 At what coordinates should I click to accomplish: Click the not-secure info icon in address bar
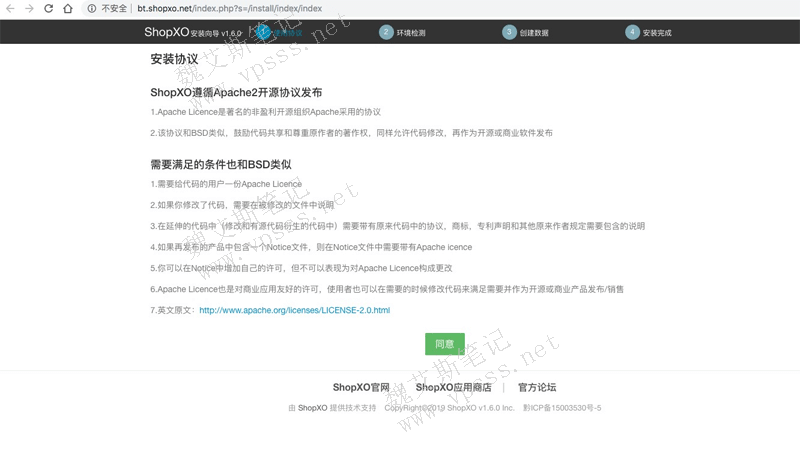click(x=91, y=8)
